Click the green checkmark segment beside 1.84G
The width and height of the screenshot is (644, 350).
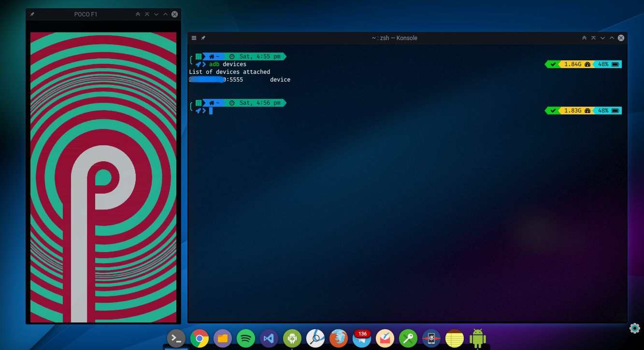[553, 64]
